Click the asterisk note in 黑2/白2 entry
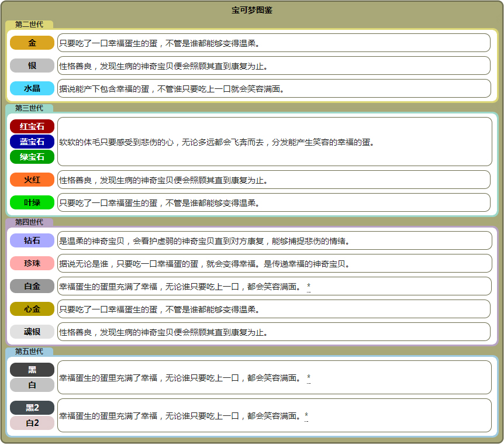The width and height of the screenshot is (504, 444). tap(306, 416)
